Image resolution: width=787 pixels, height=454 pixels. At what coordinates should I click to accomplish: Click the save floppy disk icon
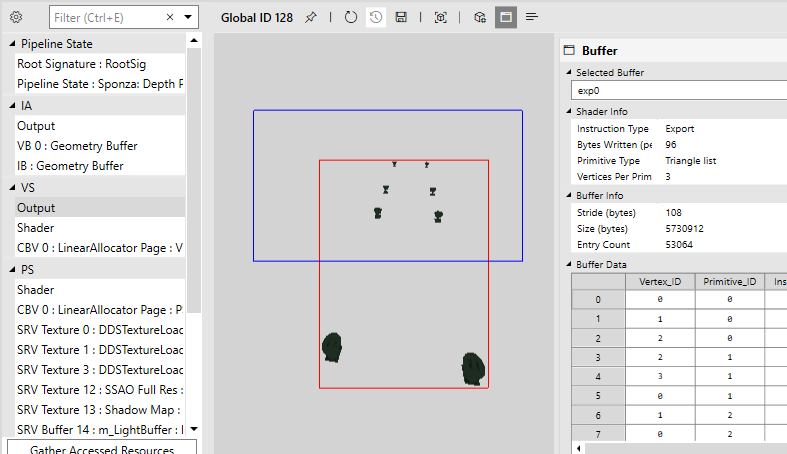(401, 17)
